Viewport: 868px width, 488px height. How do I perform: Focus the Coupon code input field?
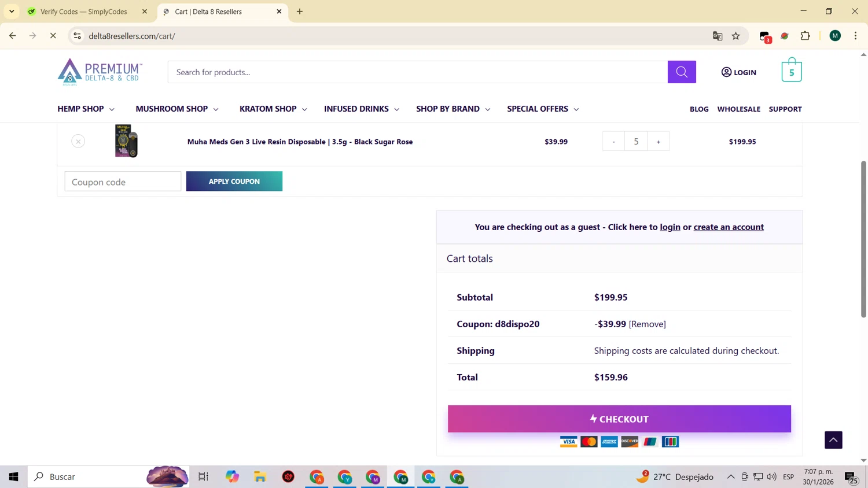point(123,182)
